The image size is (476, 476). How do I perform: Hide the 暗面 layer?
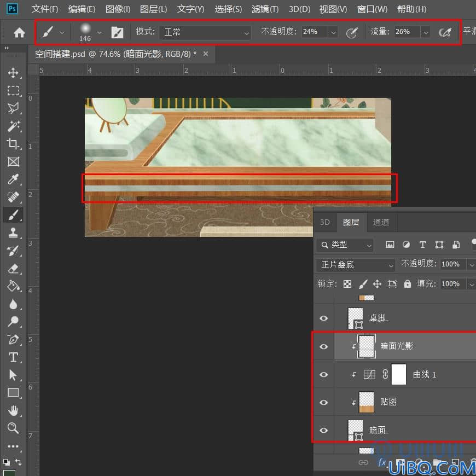tap(323, 431)
